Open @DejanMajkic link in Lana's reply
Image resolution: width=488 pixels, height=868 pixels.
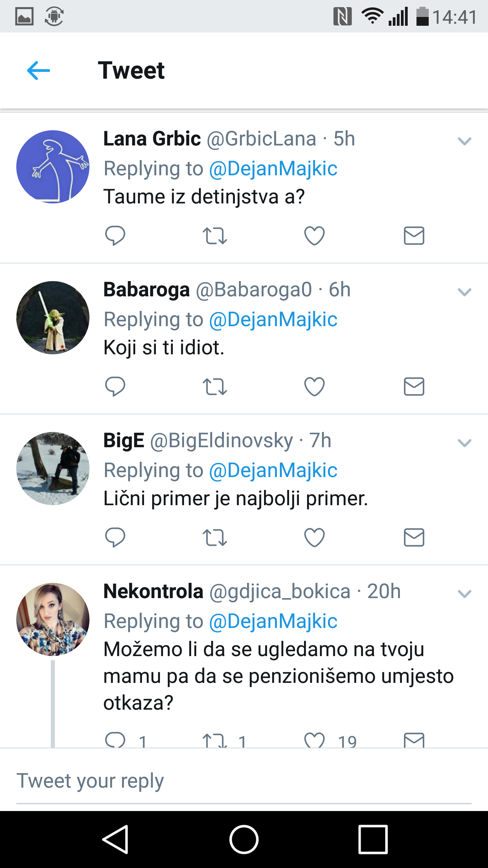pyautogui.click(x=273, y=169)
